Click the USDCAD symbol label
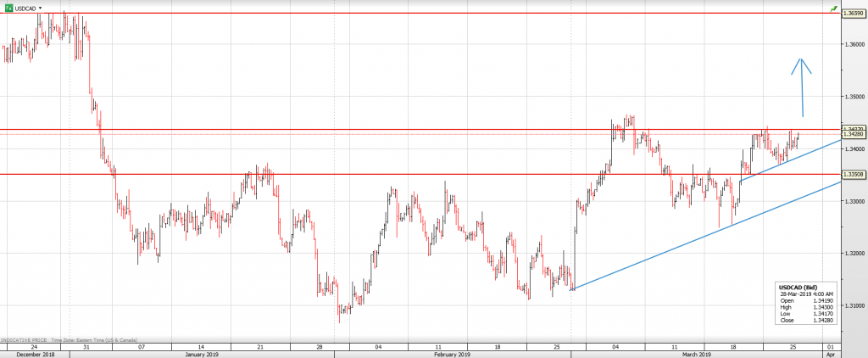868x358 pixels. click(x=25, y=7)
